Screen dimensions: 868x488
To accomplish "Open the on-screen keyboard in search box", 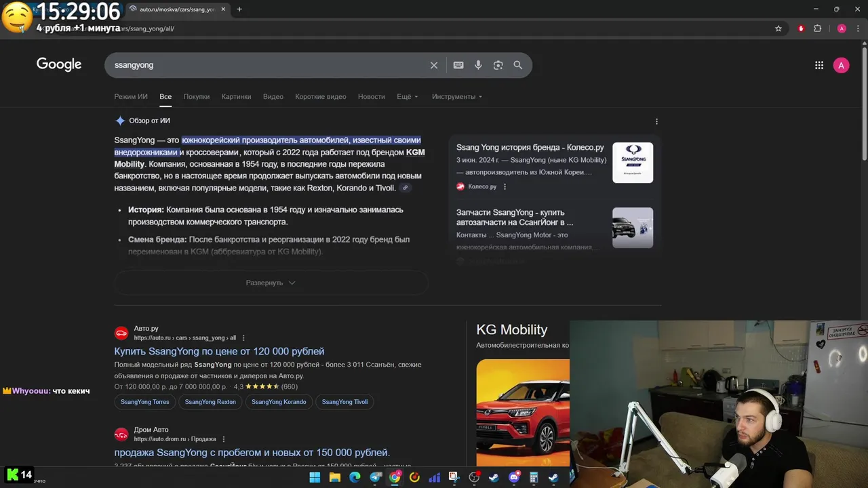I will point(458,65).
